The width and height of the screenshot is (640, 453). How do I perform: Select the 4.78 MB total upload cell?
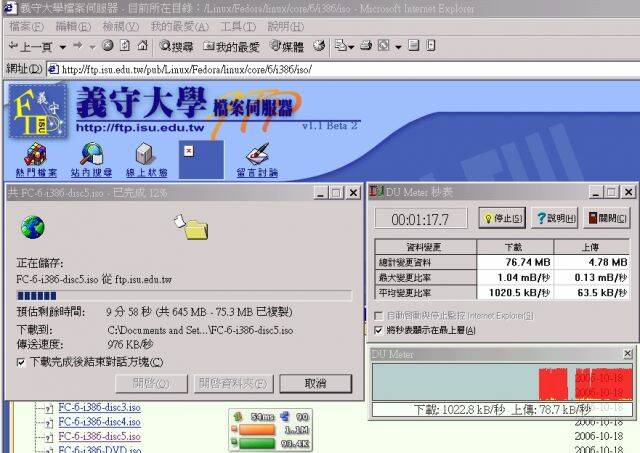(x=592, y=262)
